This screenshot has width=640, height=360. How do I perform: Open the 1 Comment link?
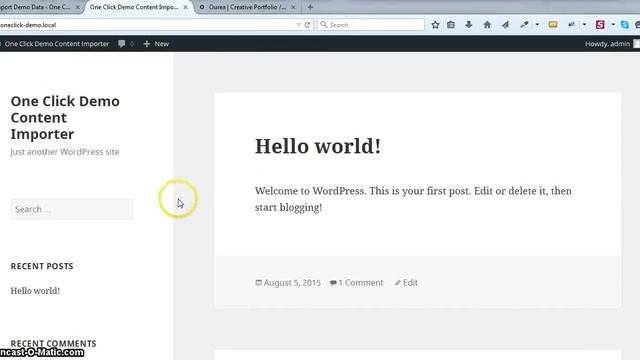[x=361, y=282]
